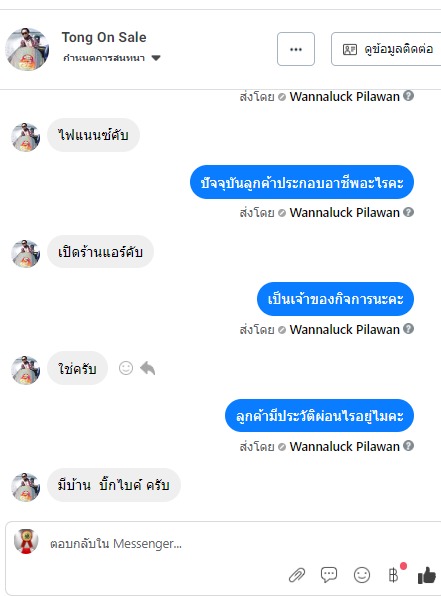
Task: Click help icon below เป็นเจ้าของกิจการนะคะ message
Action: click(408, 328)
